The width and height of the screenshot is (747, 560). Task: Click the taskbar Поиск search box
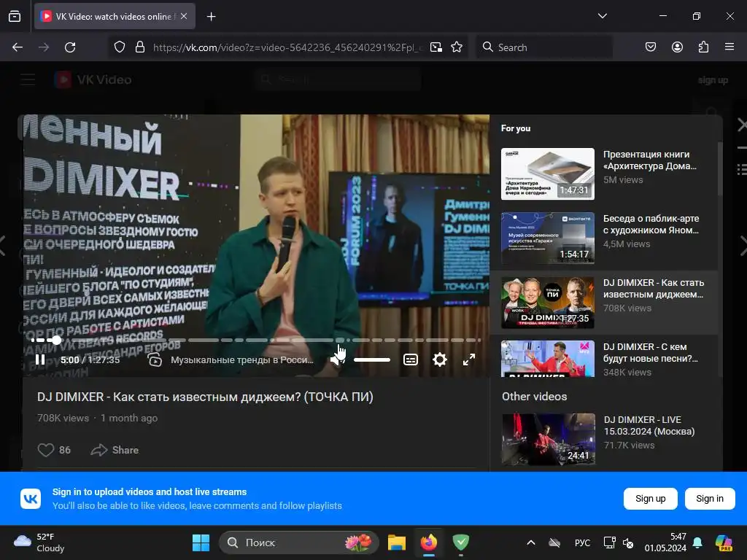pos(299,542)
